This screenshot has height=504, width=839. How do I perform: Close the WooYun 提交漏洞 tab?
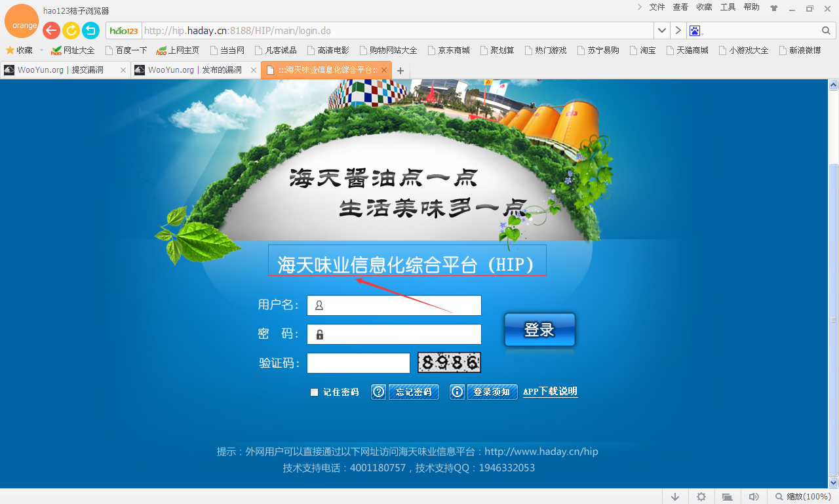tap(123, 70)
